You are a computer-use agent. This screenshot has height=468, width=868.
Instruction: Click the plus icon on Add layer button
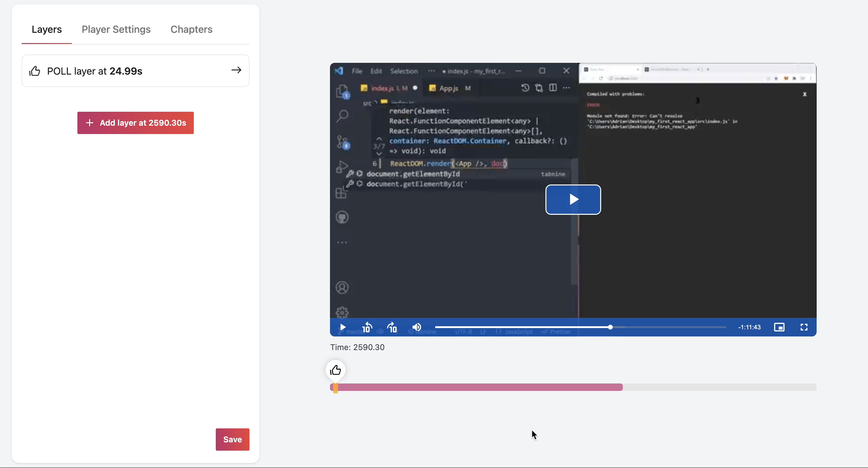pos(90,123)
